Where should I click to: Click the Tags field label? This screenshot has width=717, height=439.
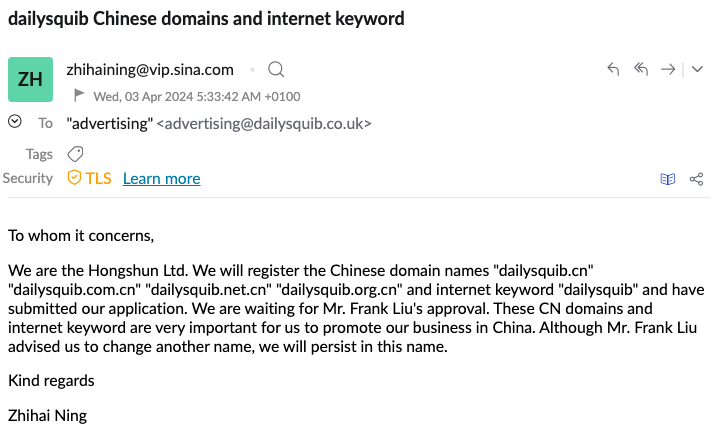click(x=39, y=154)
